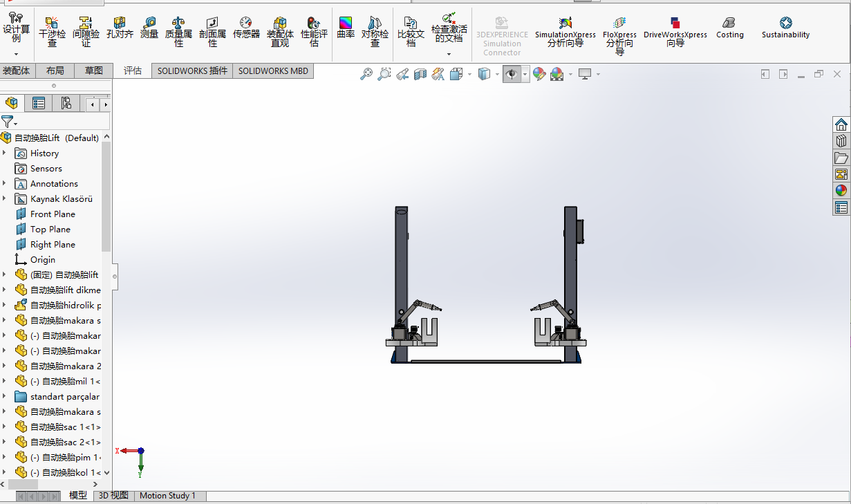Activate Section View tool
The height and width of the screenshot is (504, 851).
pyautogui.click(x=420, y=74)
